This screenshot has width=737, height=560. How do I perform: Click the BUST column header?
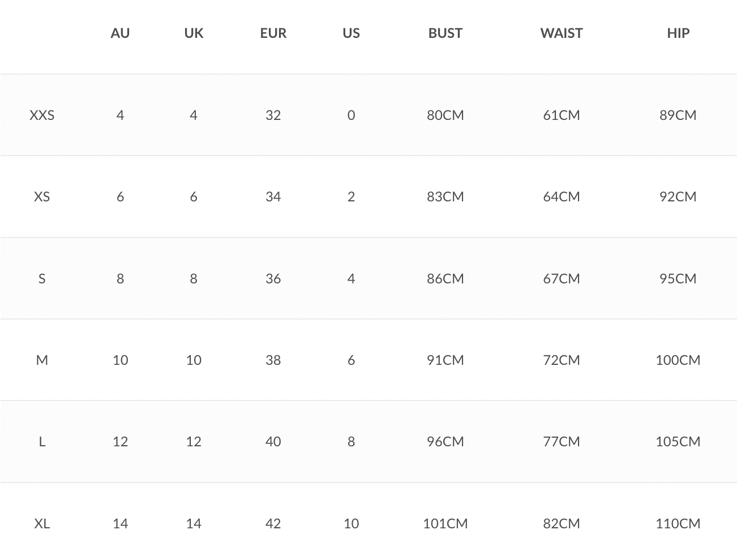click(x=445, y=33)
